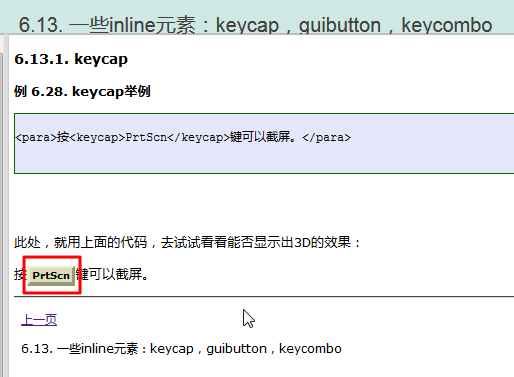This screenshot has width=514, height=377.
Task: Click the text 键可以截屏。 after the keycap
Action: (x=112, y=275)
